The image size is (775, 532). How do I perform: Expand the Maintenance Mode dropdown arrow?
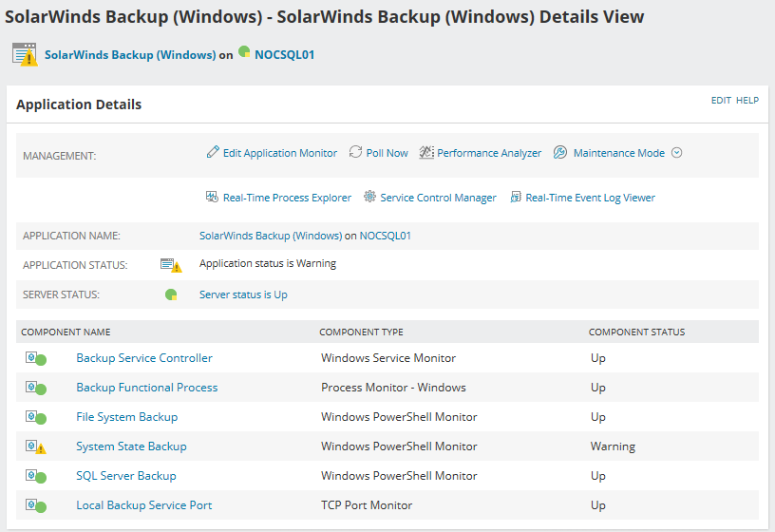(x=677, y=152)
